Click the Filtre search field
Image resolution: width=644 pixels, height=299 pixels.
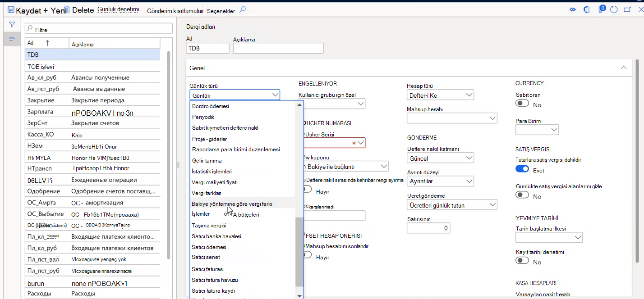[x=99, y=28]
